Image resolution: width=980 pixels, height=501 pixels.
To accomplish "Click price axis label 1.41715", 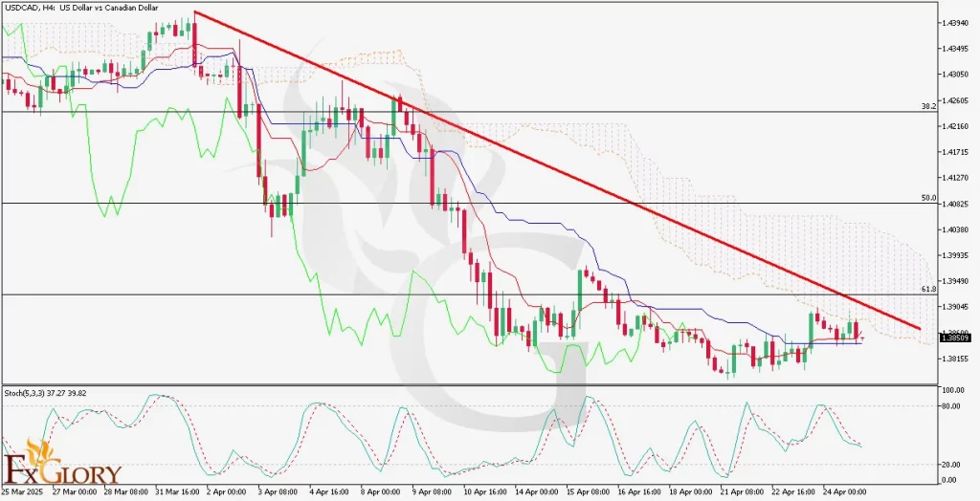I will pyautogui.click(x=957, y=152).
